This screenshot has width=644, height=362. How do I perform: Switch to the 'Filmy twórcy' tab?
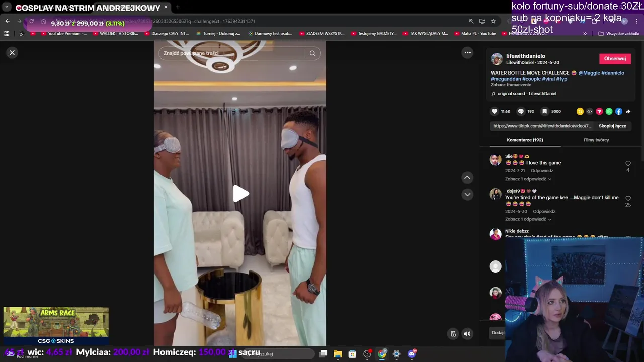[x=596, y=140]
